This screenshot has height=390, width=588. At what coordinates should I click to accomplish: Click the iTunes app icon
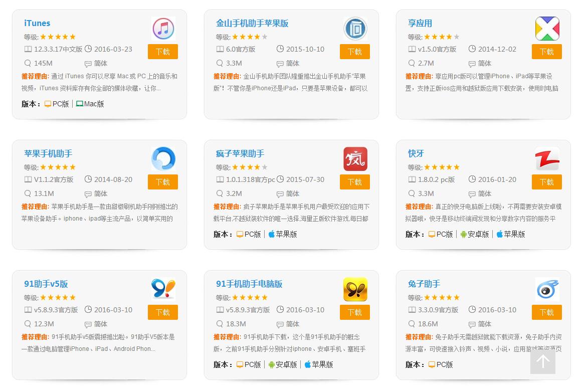[163, 29]
